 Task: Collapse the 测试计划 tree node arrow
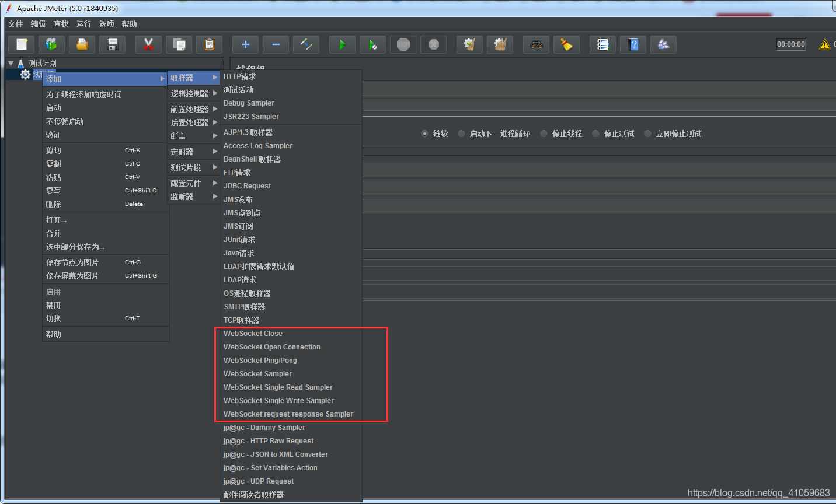[11, 63]
